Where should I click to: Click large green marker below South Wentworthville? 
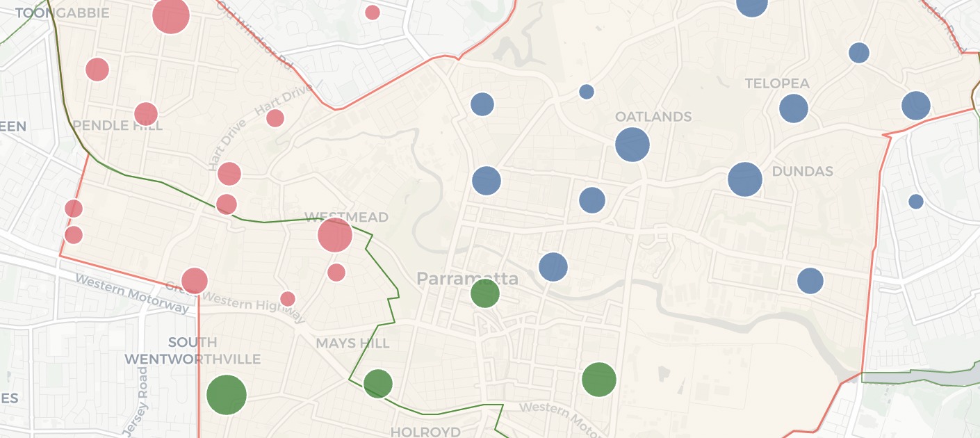click(x=227, y=395)
